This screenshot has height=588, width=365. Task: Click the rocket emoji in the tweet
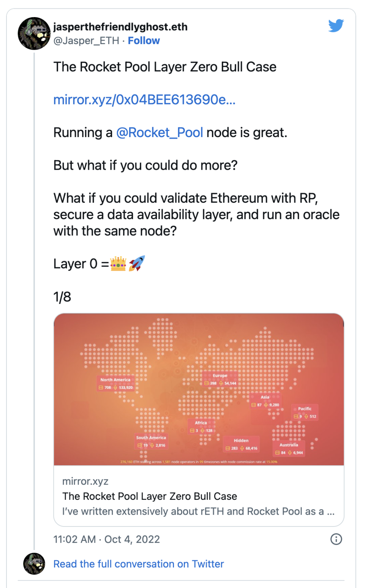coord(137,263)
